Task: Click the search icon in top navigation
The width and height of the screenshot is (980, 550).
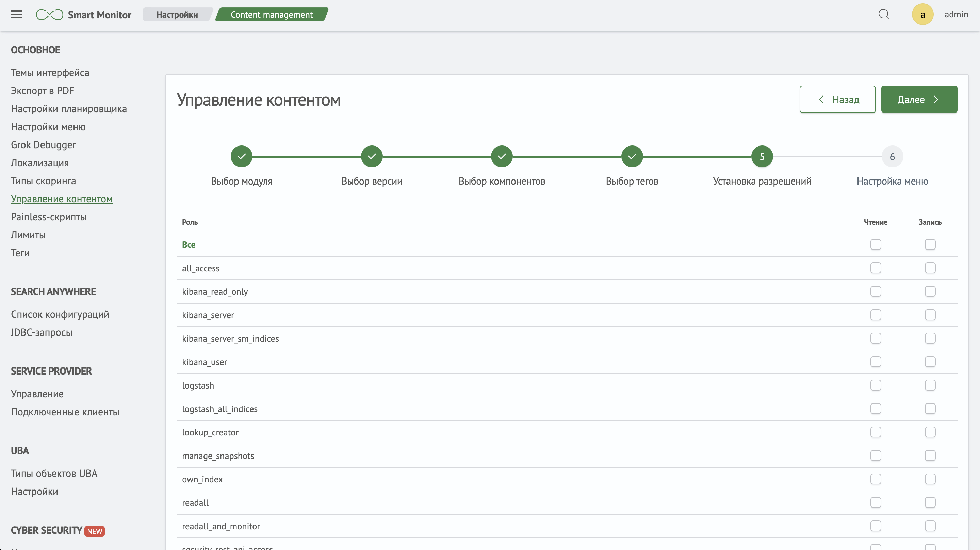Action: (884, 14)
